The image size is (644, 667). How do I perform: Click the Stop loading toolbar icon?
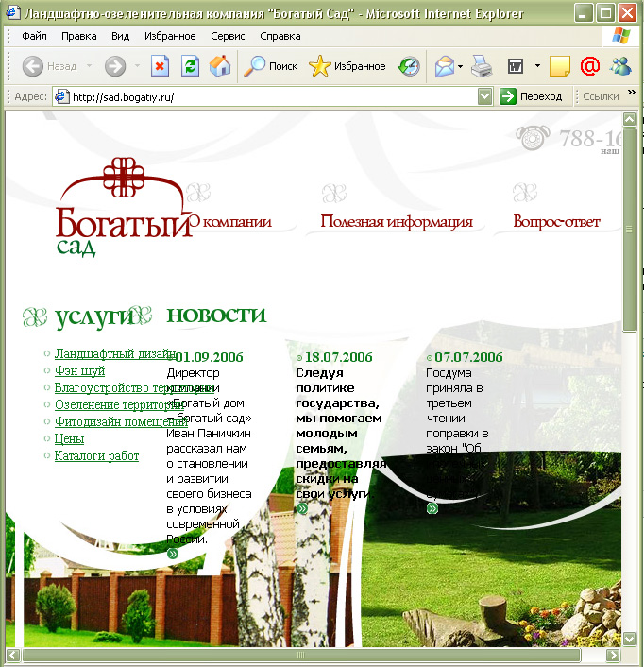[161, 66]
